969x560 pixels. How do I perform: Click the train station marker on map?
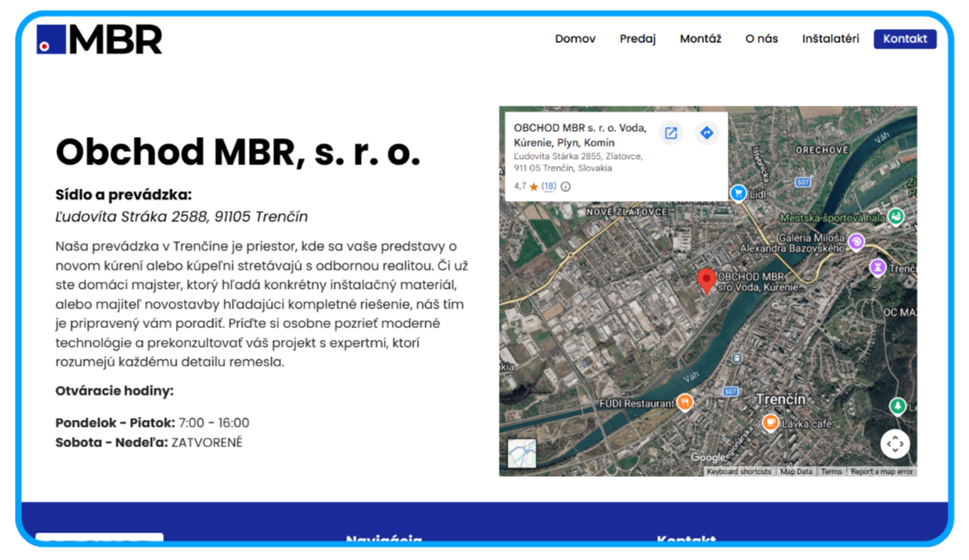coord(737,359)
